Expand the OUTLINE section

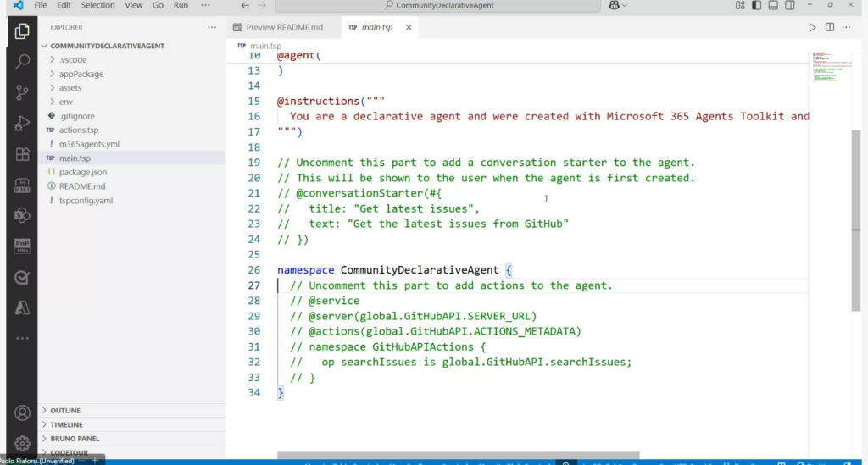coord(133,410)
